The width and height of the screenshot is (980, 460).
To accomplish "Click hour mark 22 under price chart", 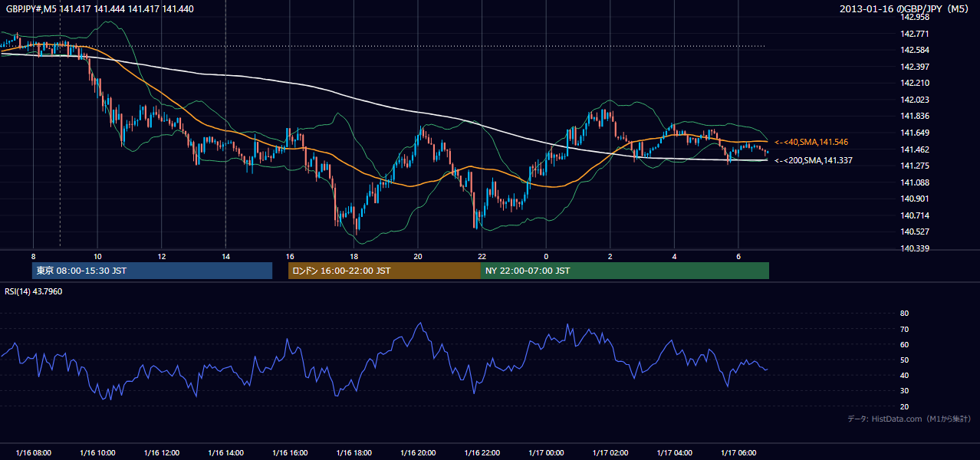I will (x=482, y=256).
